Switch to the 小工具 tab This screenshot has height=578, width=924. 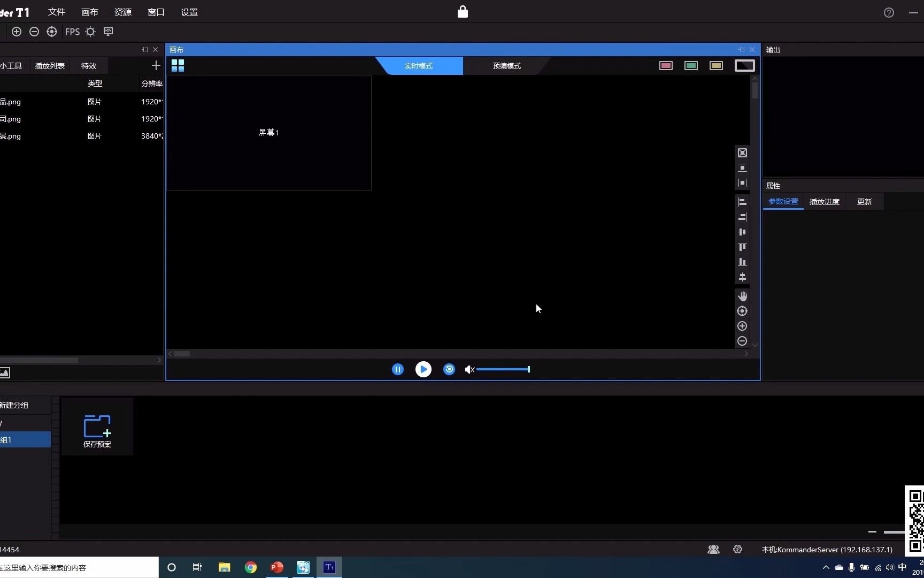12,66
